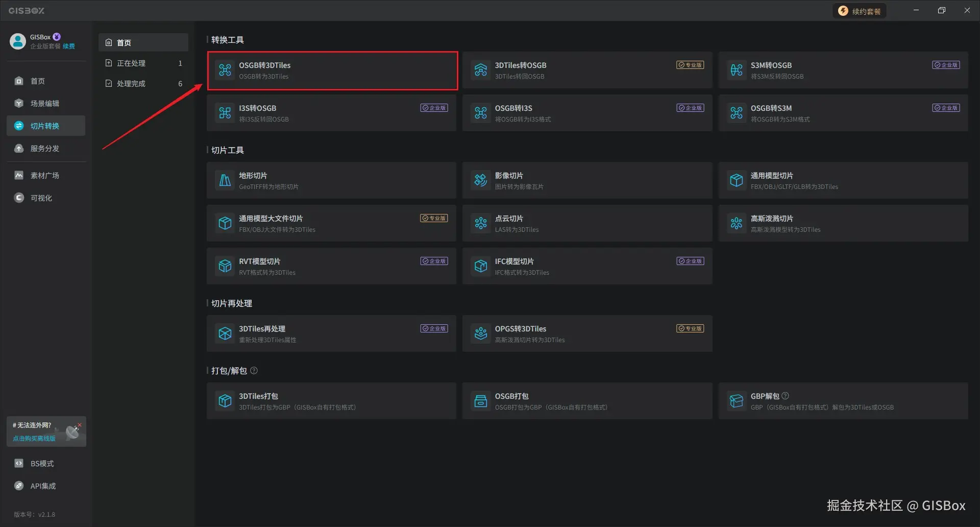Close the 无法连外网 offline promo banner
Viewport: 980px width, 527px height.
(x=80, y=425)
